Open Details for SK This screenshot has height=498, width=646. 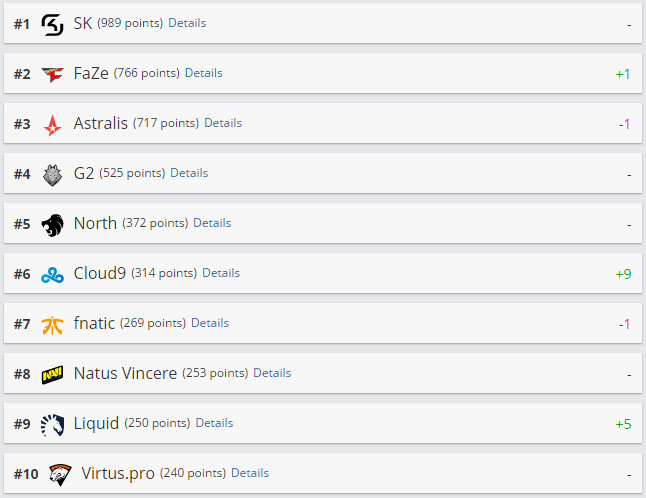pos(187,23)
